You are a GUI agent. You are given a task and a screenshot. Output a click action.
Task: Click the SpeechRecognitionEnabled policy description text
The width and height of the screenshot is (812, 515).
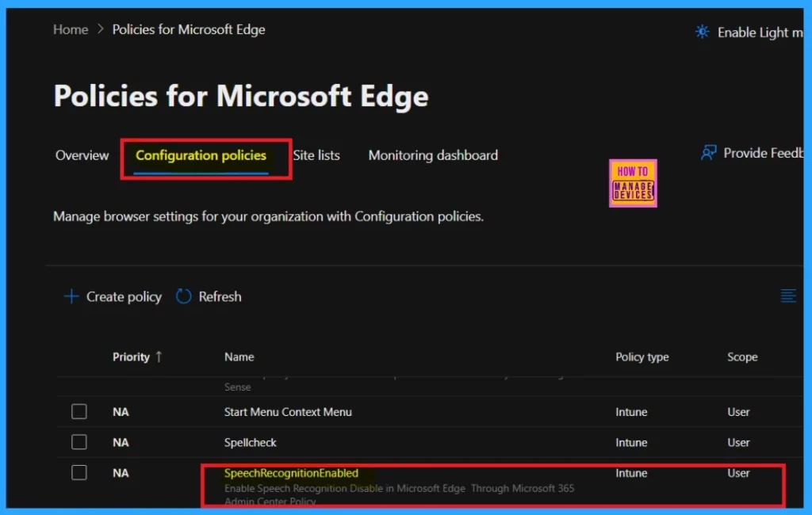tap(400, 494)
